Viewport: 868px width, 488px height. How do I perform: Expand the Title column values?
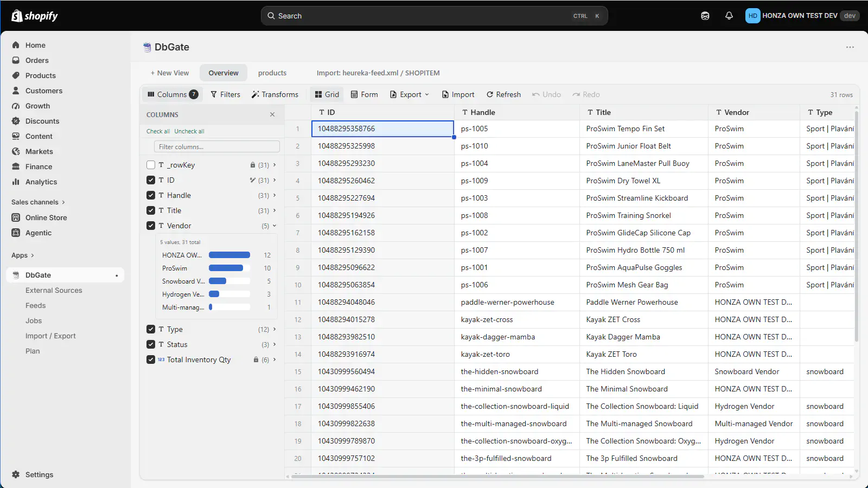click(275, 210)
